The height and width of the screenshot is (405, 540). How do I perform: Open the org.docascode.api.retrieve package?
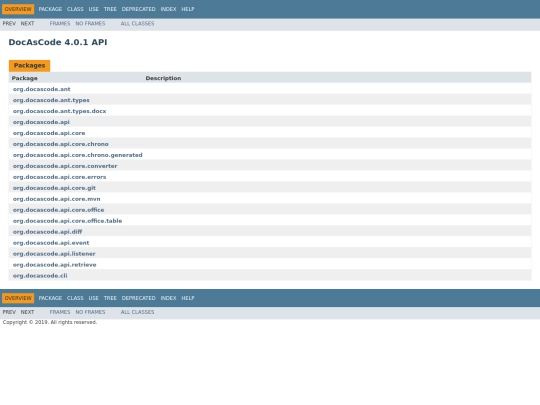click(x=54, y=265)
